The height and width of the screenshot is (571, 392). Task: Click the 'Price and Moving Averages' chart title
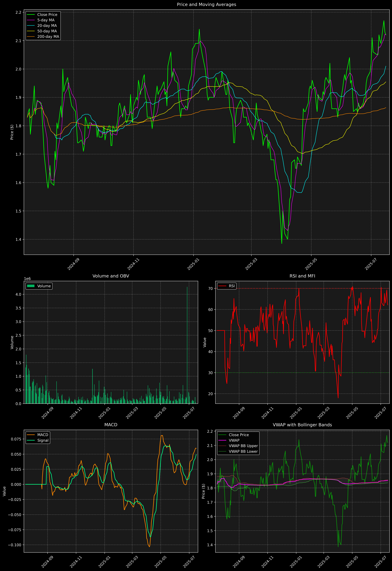click(x=206, y=4)
